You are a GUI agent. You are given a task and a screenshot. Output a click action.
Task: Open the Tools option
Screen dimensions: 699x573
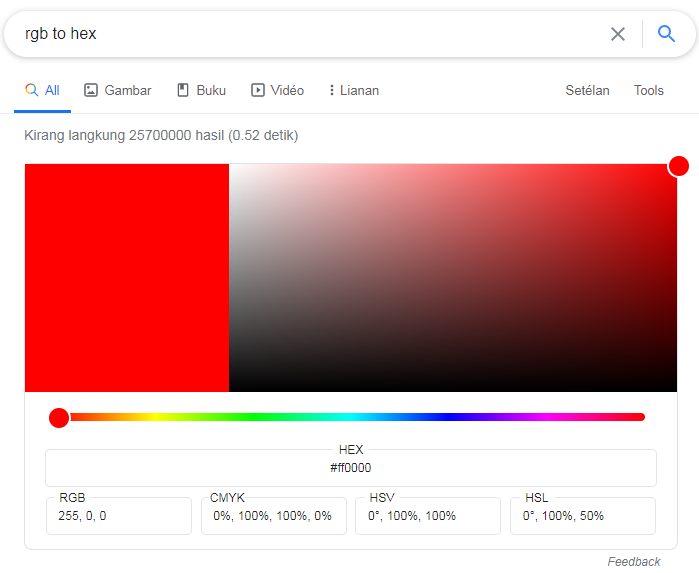(649, 91)
